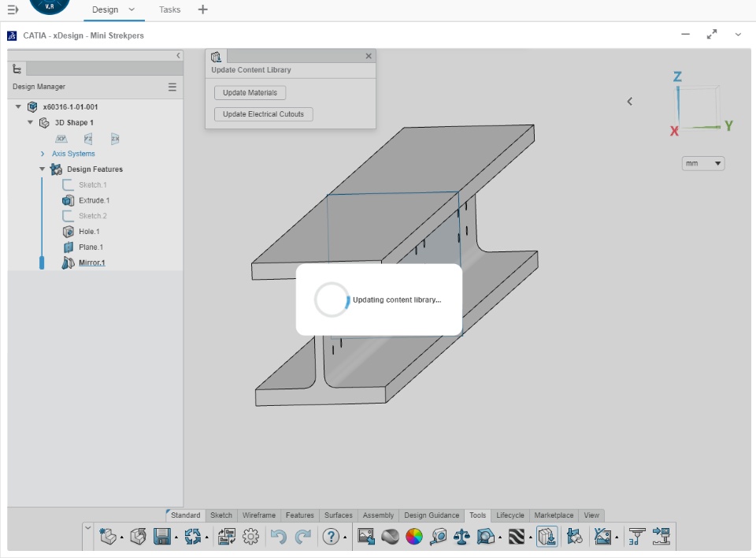
Task: Toggle the top-left navigation menu icon
Action: (x=13, y=9)
